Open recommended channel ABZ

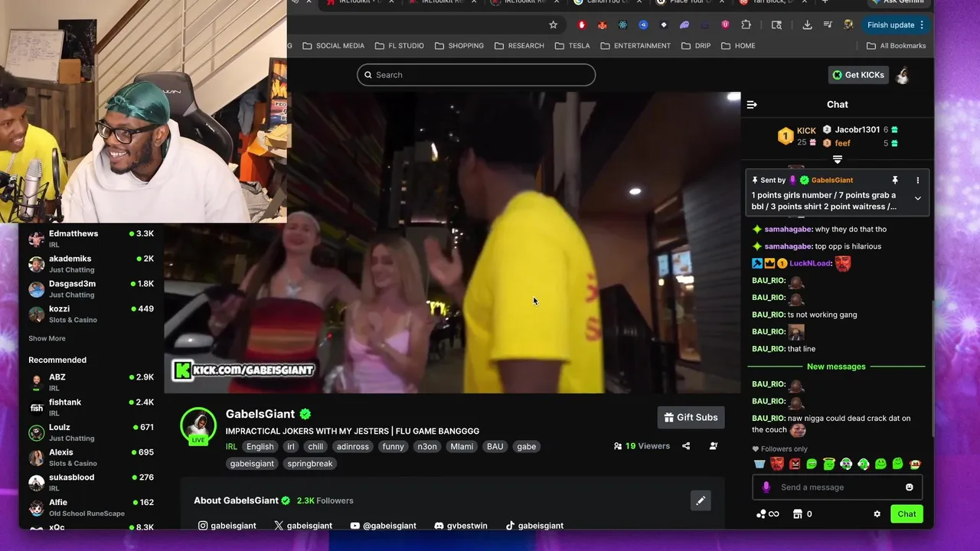[91, 382]
